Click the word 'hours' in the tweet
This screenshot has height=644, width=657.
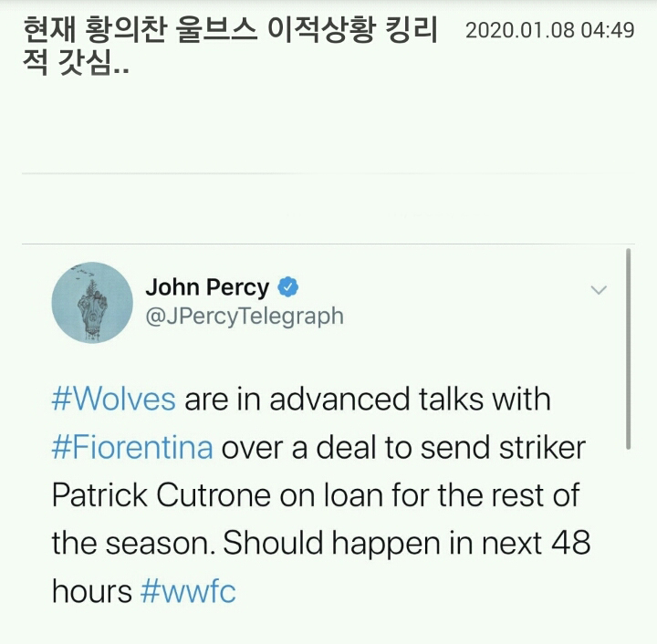coord(92,592)
